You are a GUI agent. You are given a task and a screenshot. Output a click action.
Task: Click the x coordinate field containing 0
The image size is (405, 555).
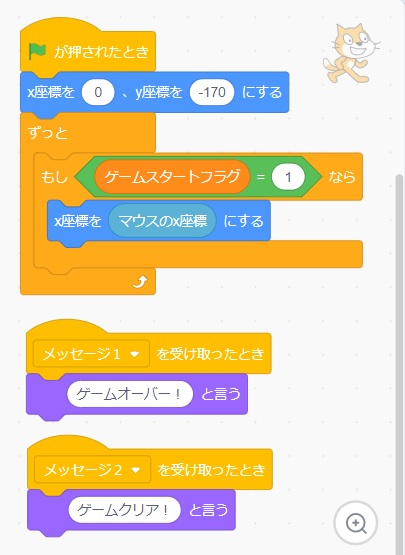[x=98, y=92]
